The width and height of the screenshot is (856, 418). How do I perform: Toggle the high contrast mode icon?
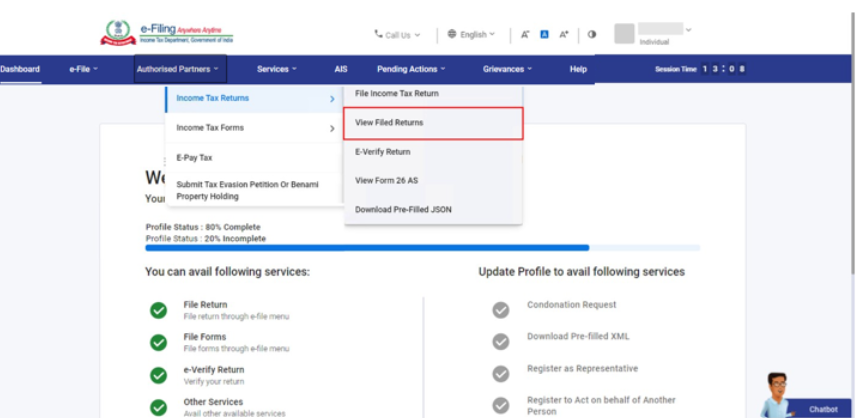591,34
